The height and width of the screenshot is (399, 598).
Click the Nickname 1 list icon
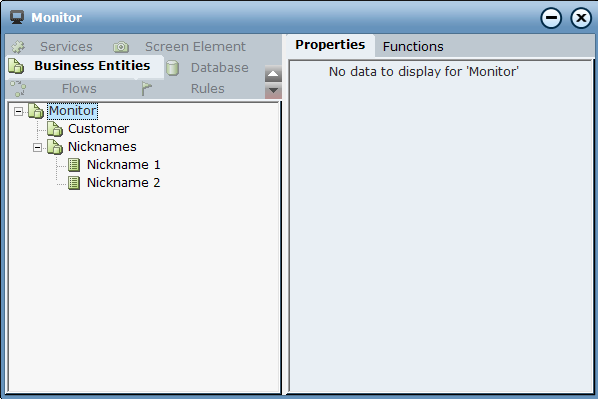point(74,165)
